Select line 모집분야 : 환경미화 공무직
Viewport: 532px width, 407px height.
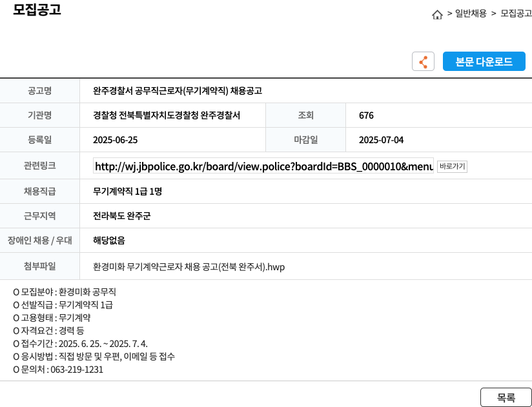coord(65,292)
